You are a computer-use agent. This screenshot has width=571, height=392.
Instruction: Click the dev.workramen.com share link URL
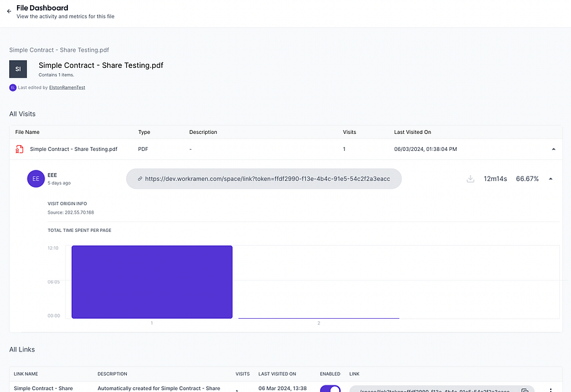point(267,179)
